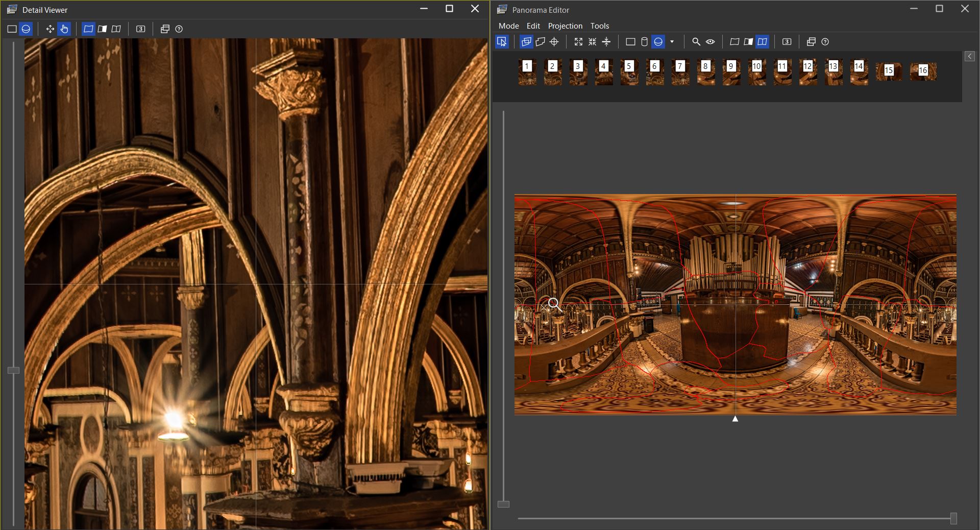Select source image thumbnail 5
Image resolution: width=980 pixels, height=530 pixels.
pos(629,71)
